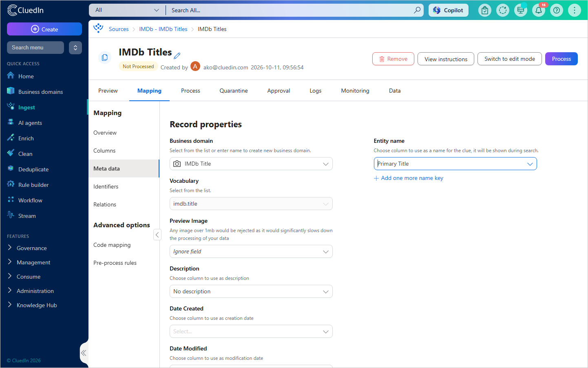Edit IMDb Titles name with the pencil icon
This screenshot has height=368, width=588.
pyautogui.click(x=177, y=55)
